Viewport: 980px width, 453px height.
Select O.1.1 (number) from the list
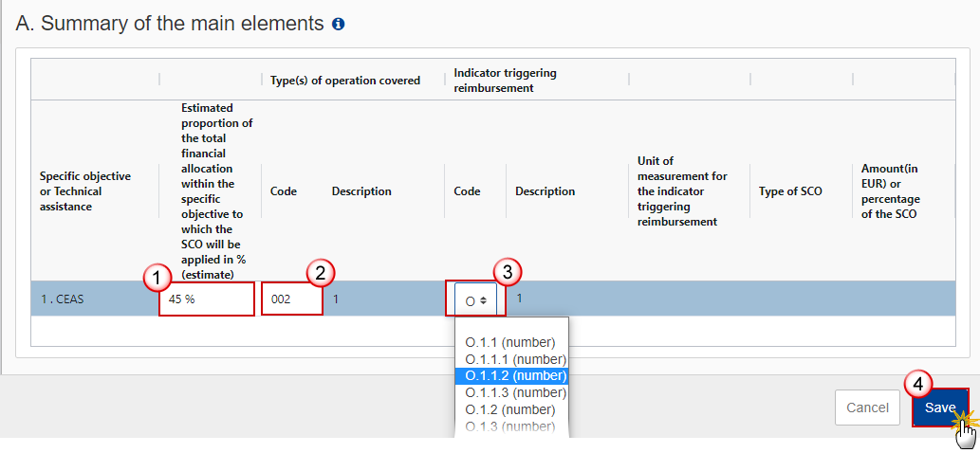tap(510, 342)
